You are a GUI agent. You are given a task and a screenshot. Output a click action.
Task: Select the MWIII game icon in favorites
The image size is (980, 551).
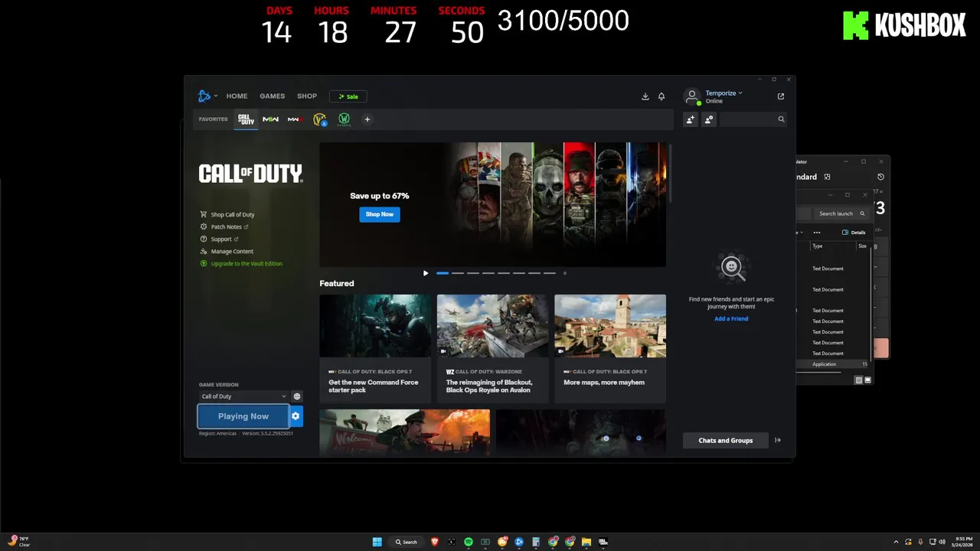[295, 119]
